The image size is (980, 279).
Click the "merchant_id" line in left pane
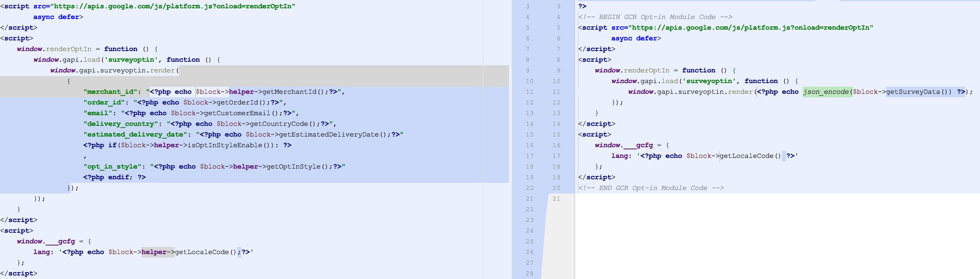pos(214,92)
